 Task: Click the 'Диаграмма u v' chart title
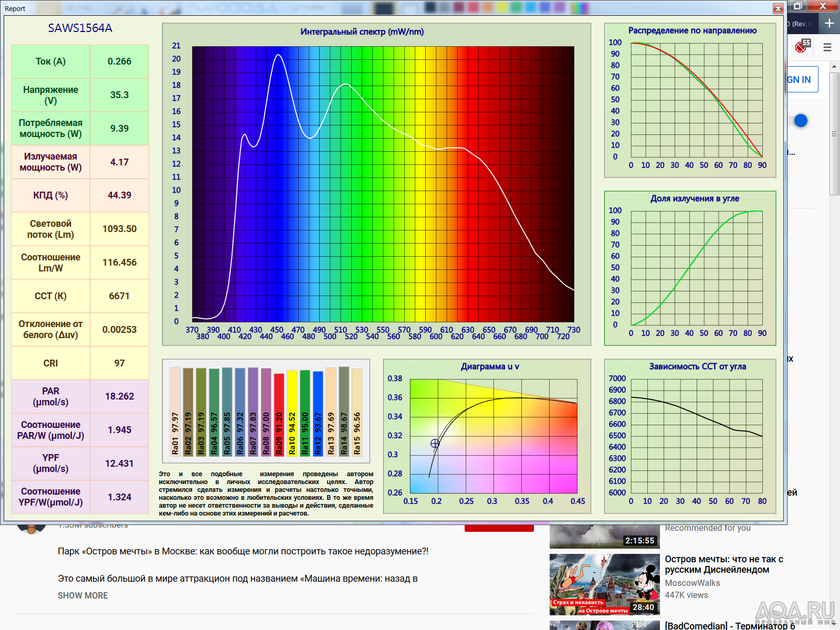[x=490, y=366]
